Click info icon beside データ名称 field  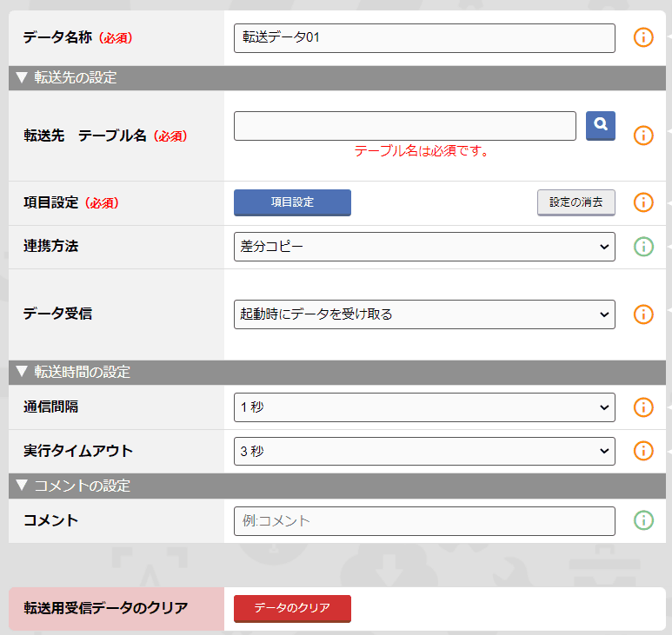tap(642, 38)
